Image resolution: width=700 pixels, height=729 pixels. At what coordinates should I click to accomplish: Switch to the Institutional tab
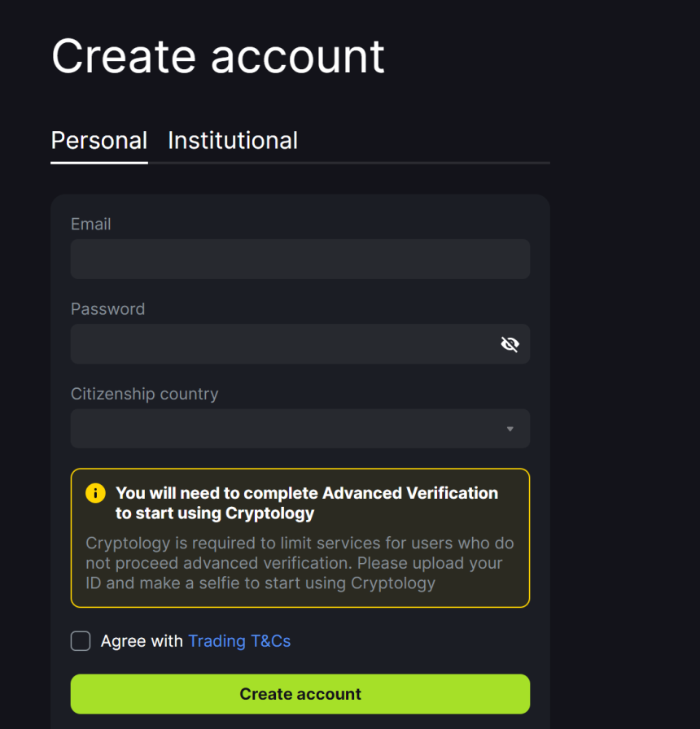[x=233, y=141]
